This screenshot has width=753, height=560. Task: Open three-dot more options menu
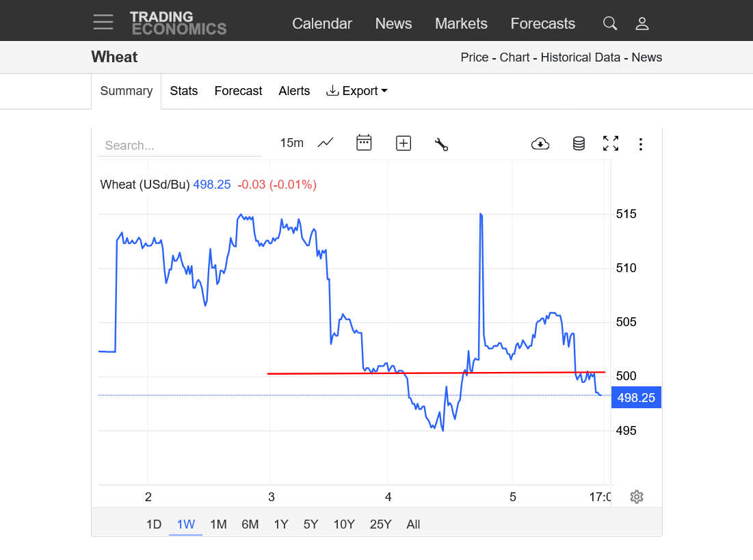(x=640, y=144)
